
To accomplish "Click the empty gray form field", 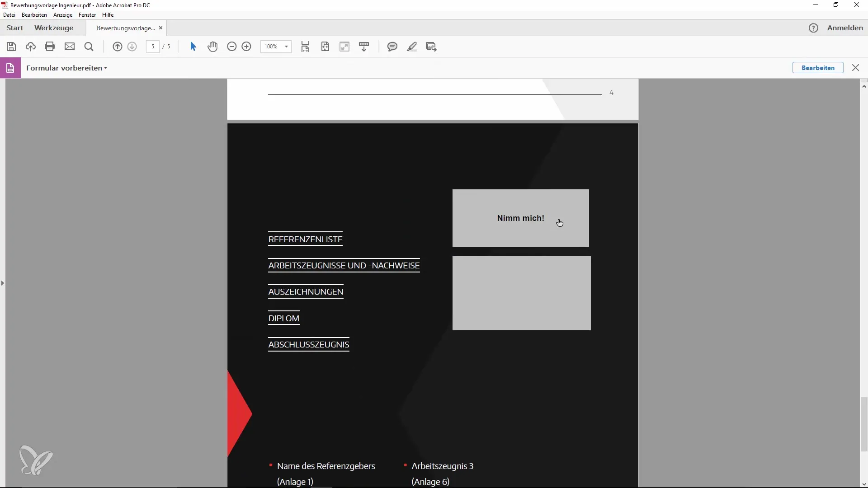I will (x=521, y=293).
